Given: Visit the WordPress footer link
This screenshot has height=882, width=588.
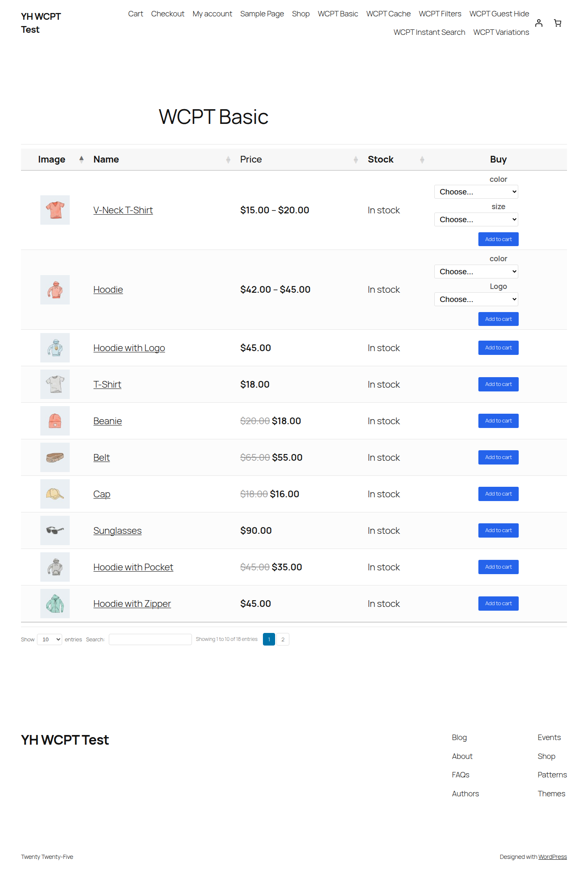Looking at the screenshot, I should click(x=553, y=857).
